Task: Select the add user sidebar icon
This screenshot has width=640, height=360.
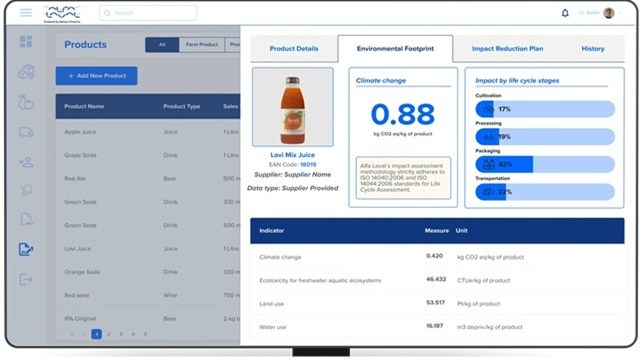Action: tap(26, 162)
